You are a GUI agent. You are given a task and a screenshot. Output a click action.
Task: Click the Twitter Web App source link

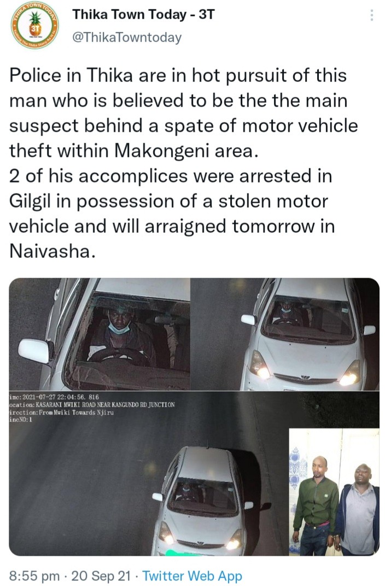pyautogui.click(x=192, y=575)
